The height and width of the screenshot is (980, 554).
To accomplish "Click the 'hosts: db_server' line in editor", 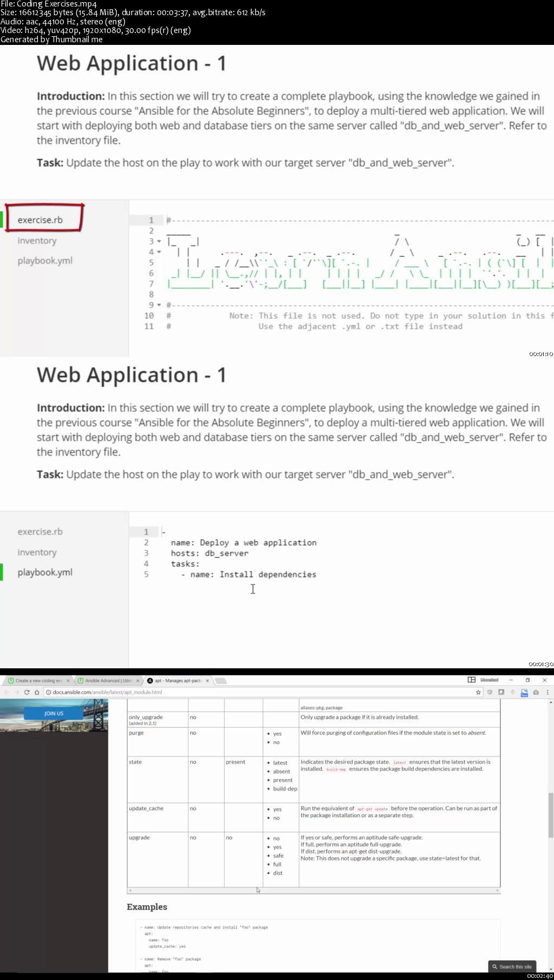I will pos(209,553).
